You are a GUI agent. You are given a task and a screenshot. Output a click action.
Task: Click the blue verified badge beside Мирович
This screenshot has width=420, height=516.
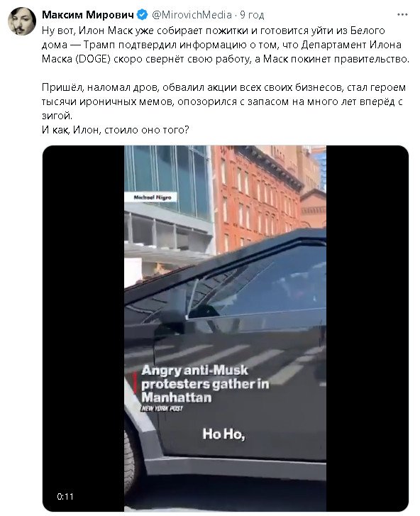point(142,15)
